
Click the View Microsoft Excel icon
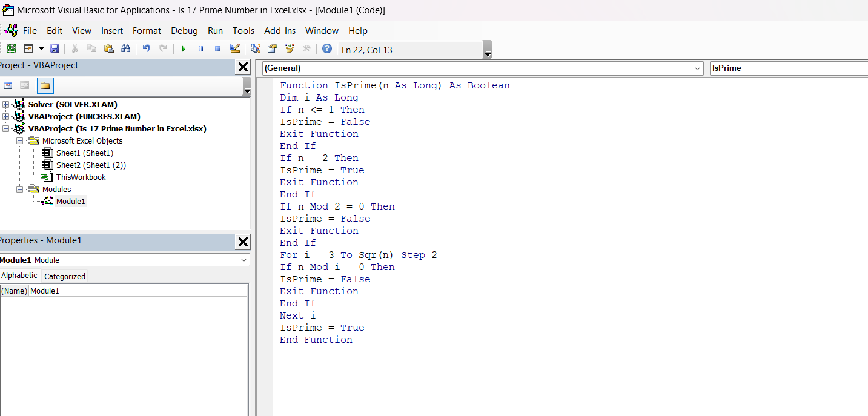[12, 49]
